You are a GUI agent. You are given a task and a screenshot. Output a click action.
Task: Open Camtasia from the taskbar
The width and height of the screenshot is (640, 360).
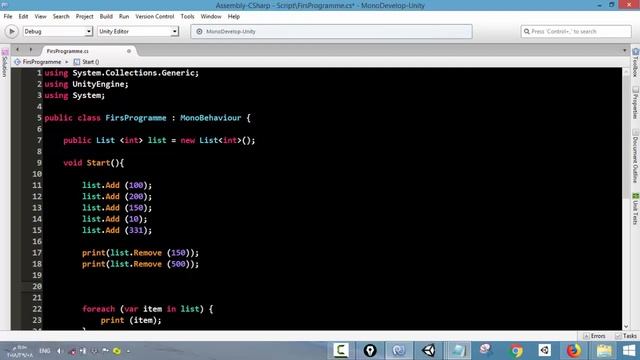pos(341,350)
